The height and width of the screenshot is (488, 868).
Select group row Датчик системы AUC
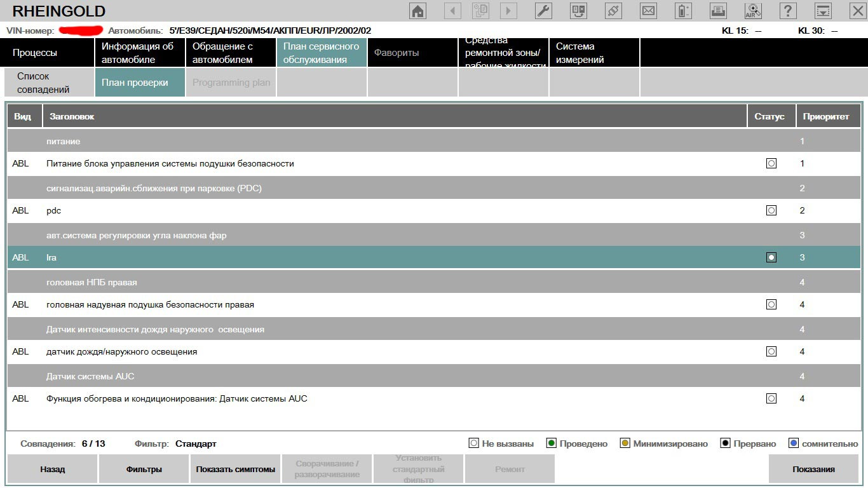click(434, 376)
